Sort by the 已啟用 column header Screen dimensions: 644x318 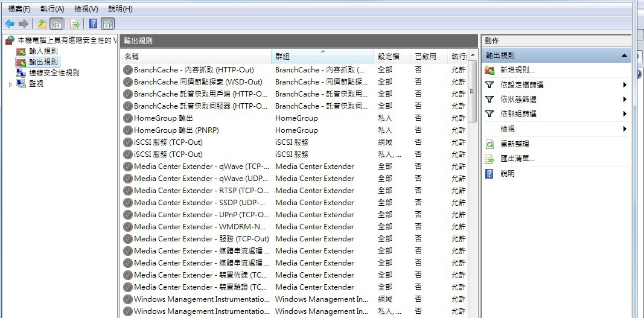coord(429,56)
